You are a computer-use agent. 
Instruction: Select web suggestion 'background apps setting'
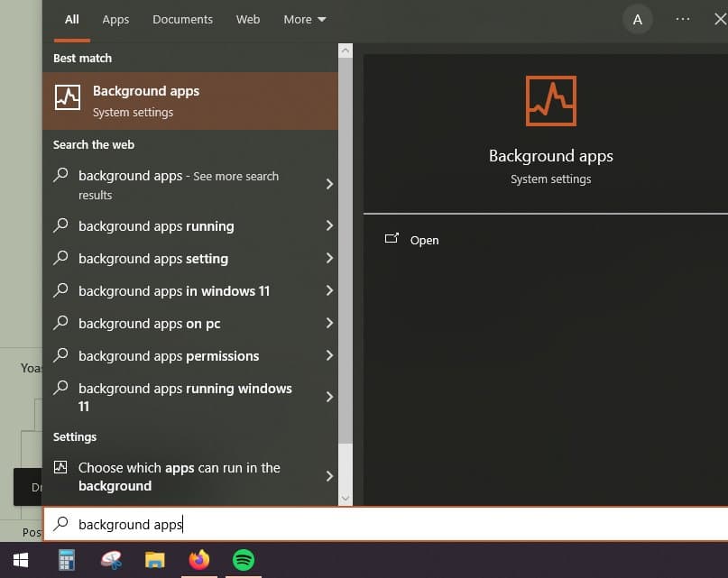189,259
